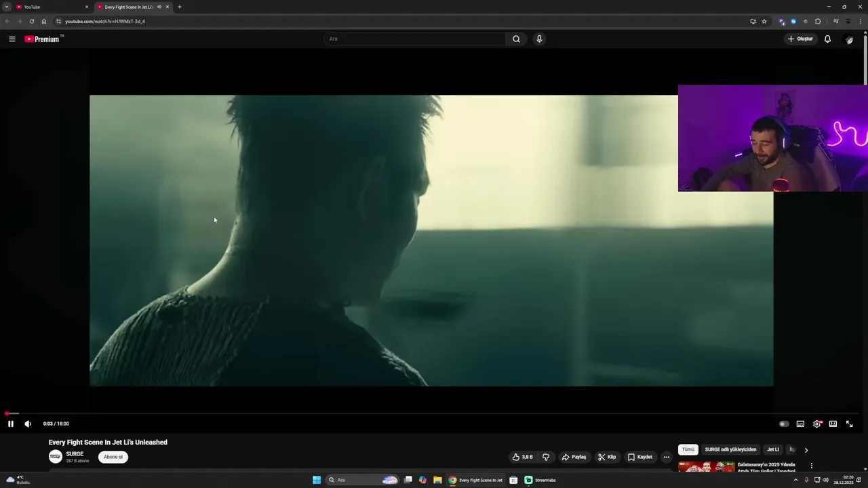Share the video with Paylaş
868x488 pixels.
(574, 457)
